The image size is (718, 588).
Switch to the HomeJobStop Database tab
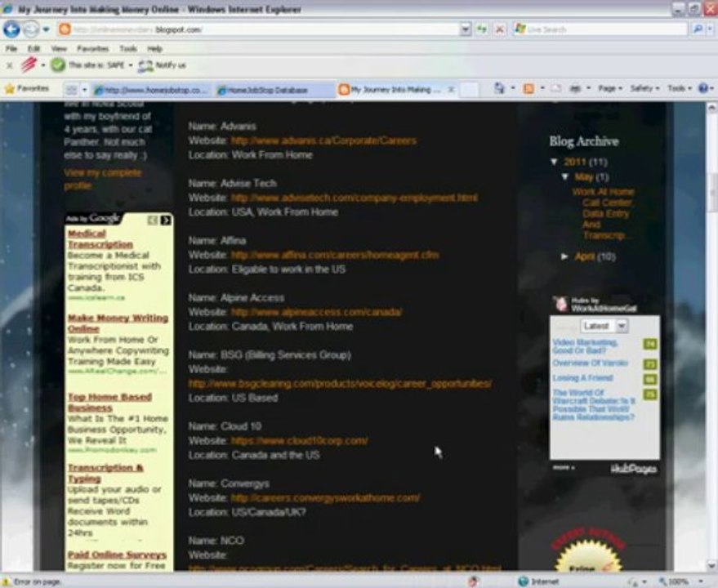coord(274,90)
